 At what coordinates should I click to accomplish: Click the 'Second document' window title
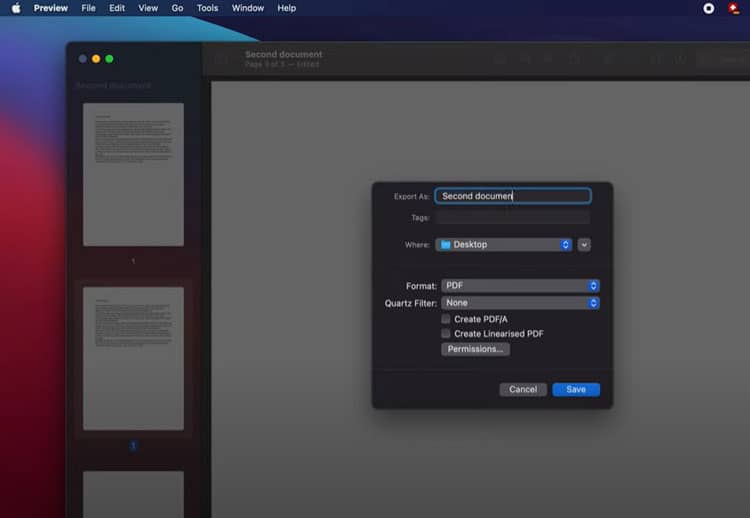pos(284,54)
